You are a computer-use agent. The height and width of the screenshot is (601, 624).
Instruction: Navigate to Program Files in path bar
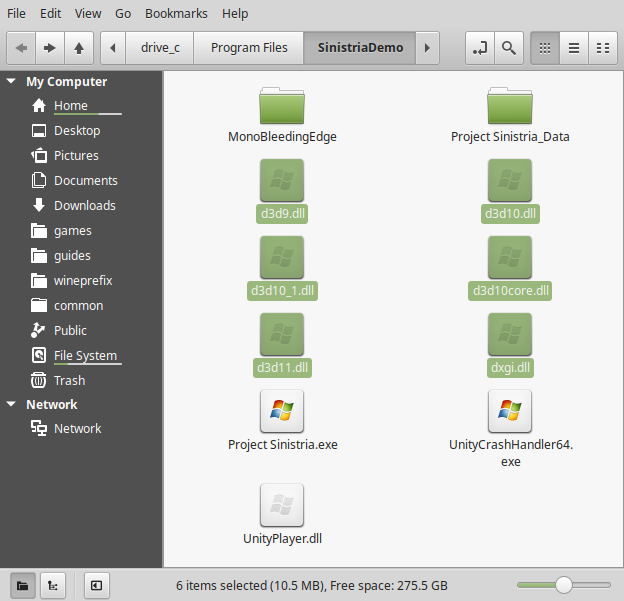point(249,48)
